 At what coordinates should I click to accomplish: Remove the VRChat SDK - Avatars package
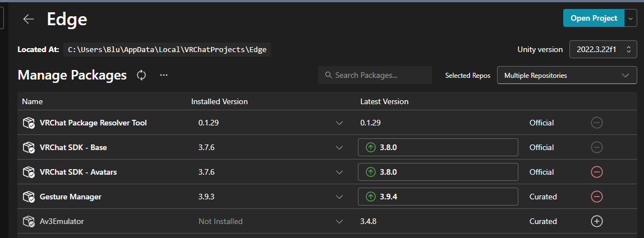597,172
